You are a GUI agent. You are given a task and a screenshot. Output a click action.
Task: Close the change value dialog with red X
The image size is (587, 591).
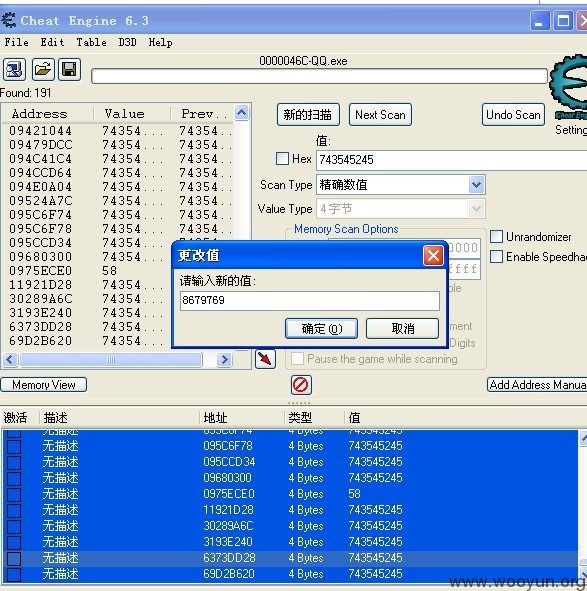click(433, 256)
